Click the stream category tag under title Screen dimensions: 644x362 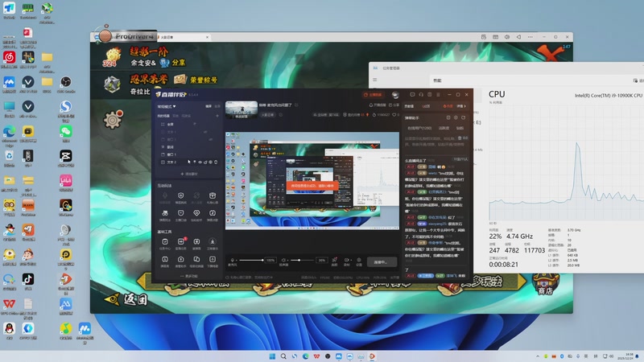tap(268, 115)
